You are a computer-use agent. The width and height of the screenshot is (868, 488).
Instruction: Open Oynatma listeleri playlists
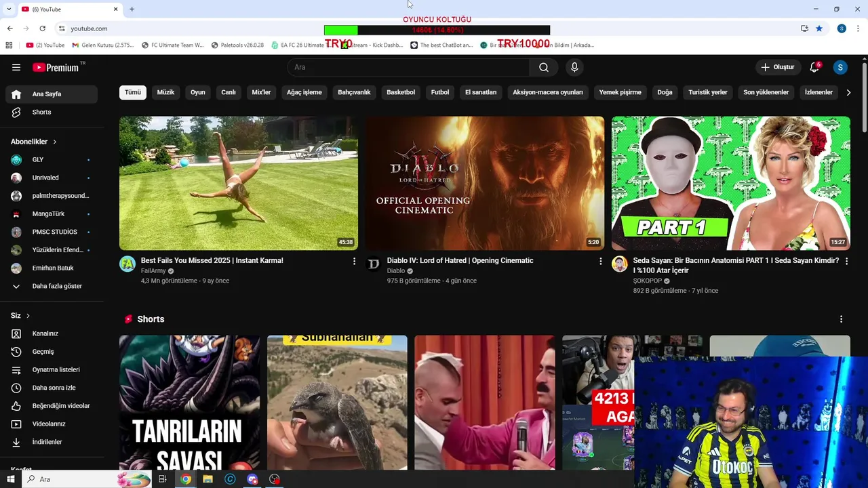coord(52,369)
